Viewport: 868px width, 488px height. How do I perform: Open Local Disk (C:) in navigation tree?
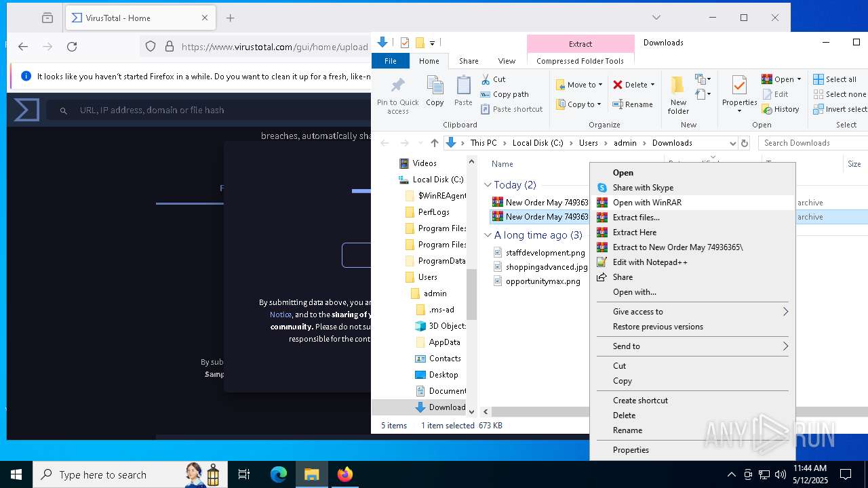431,180
